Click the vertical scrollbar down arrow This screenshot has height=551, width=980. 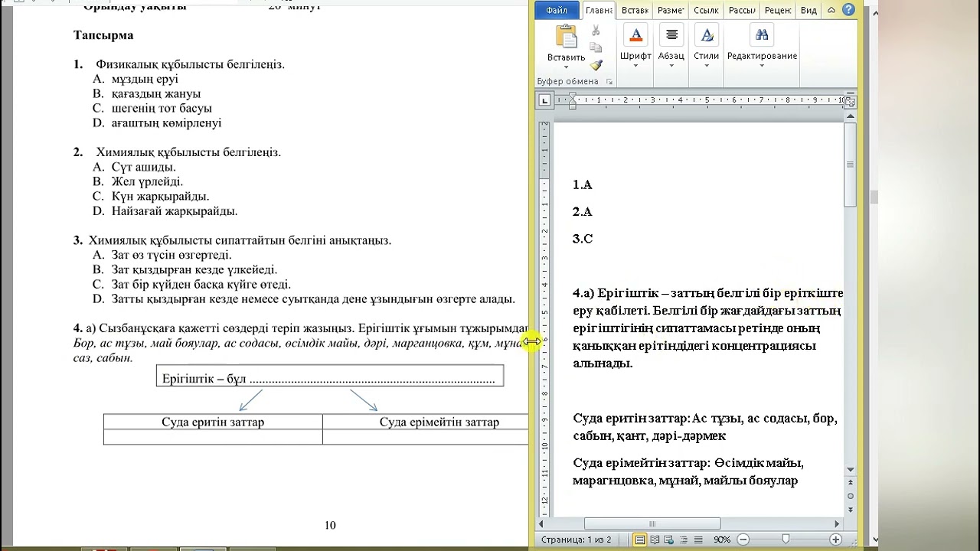[x=851, y=469]
